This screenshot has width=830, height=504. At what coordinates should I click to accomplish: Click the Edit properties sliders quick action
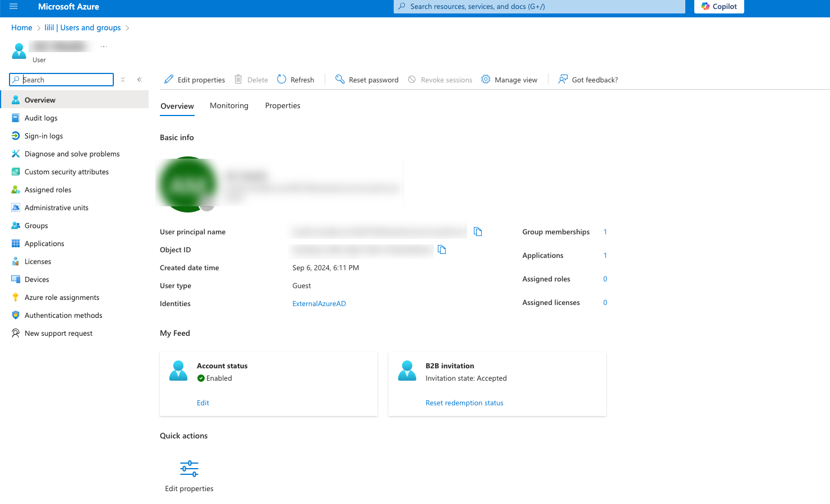(189, 469)
